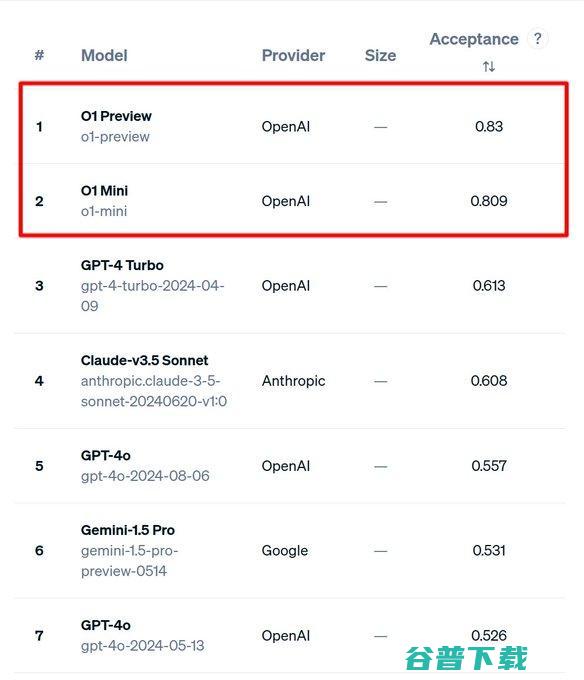Click the Size column header
The height and width of the screenshot is (680, 584).
380,56
